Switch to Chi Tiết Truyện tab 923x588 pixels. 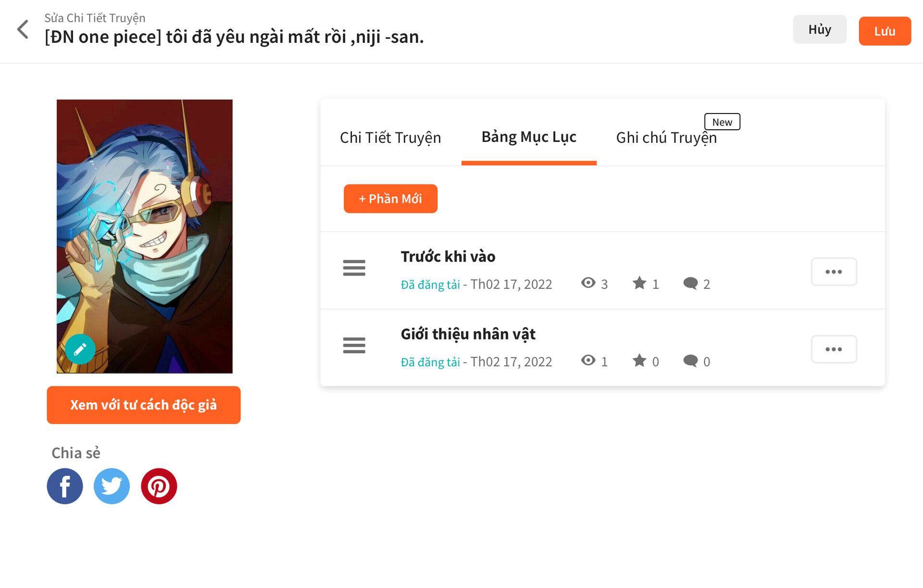(390, 138)
